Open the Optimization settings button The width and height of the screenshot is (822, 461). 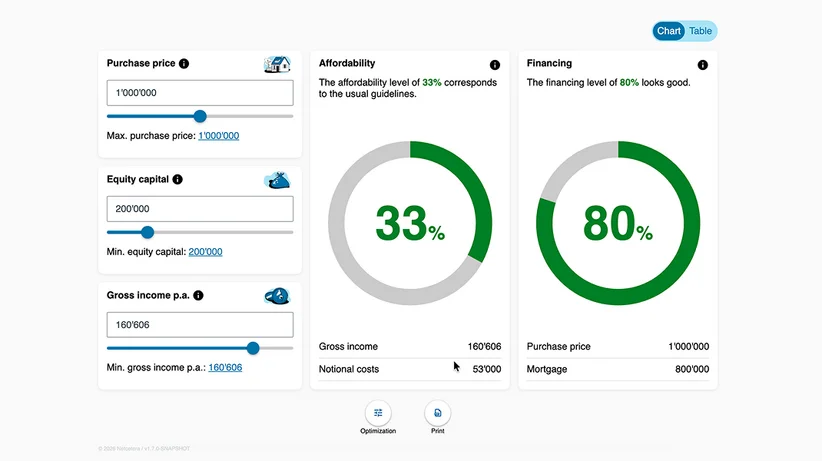click(378, 413)
